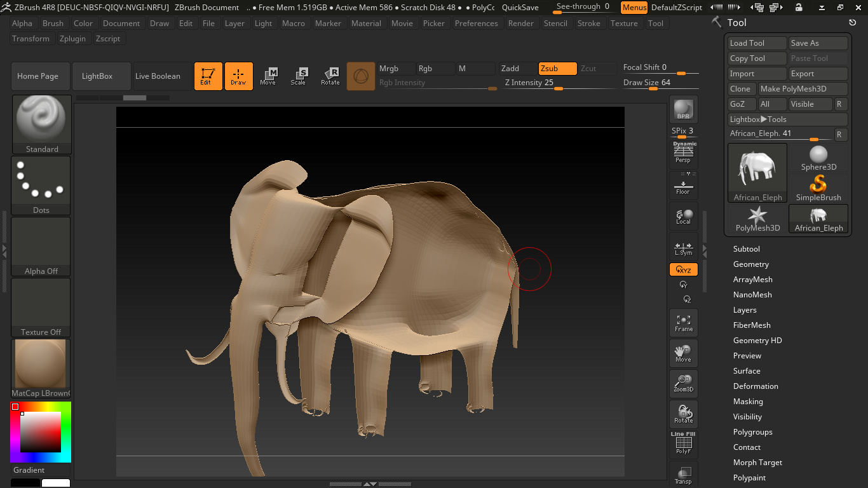The image size is (868, 488).
Task: Toggle Local rotation mode
Action: [684, 216]
